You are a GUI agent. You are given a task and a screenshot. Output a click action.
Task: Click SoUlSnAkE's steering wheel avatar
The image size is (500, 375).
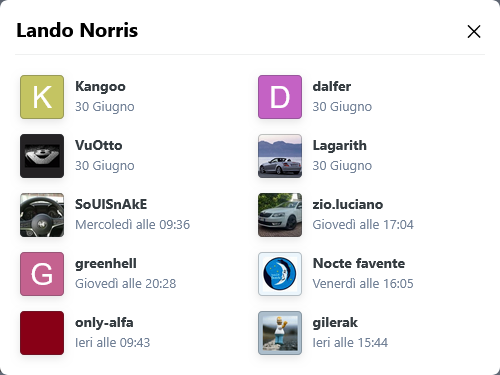pos(42,215)
